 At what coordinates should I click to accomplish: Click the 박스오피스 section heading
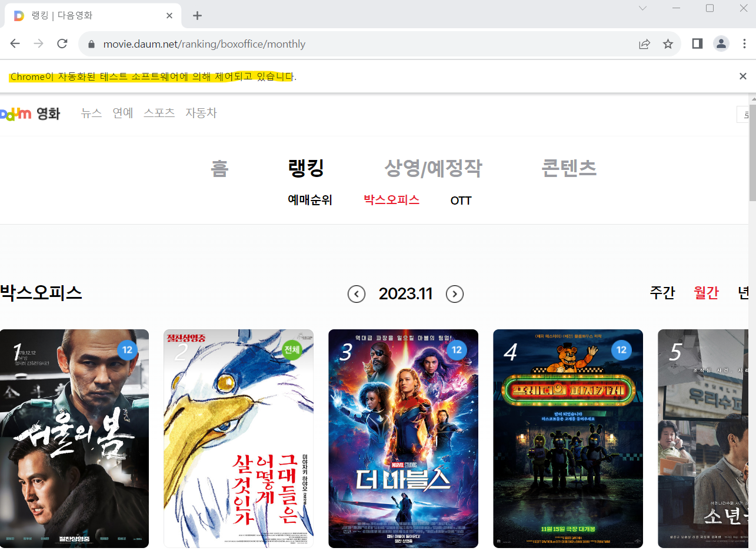(41, 293)
